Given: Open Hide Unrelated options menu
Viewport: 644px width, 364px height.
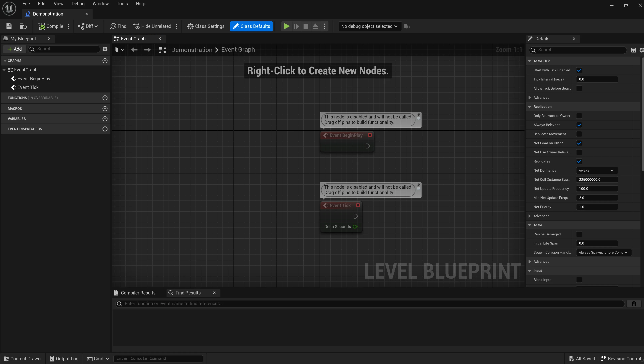Looking at the screenshot, I should pyautogui.click(x=176, y=26).
